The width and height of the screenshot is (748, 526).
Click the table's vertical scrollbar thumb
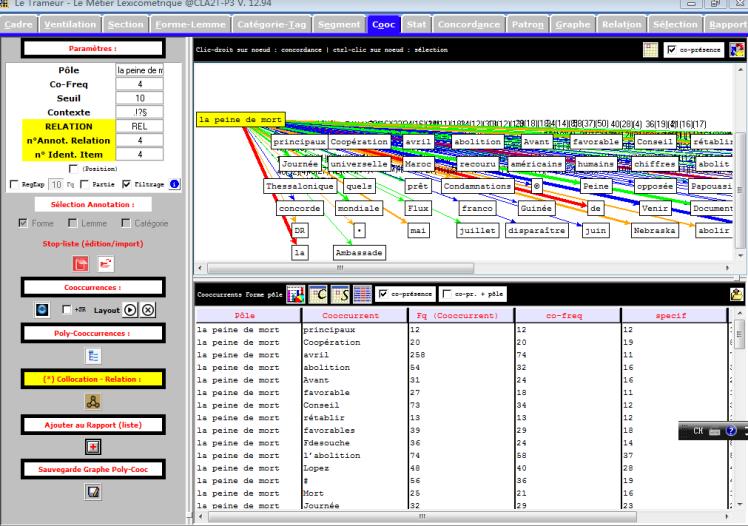point(739,334)
